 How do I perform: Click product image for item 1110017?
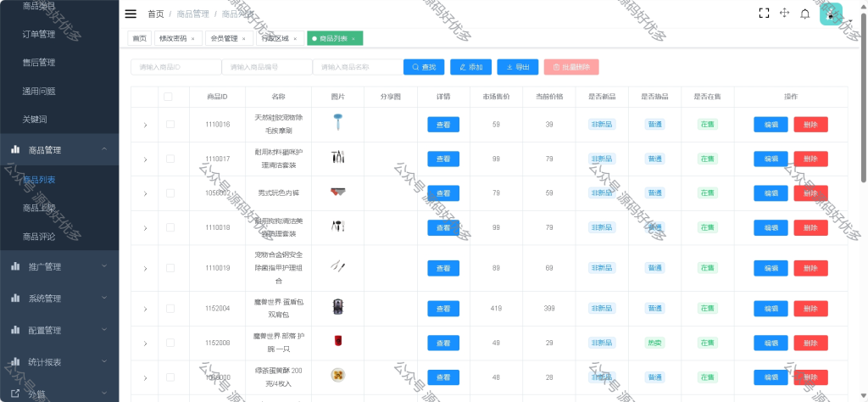point(337,157)
